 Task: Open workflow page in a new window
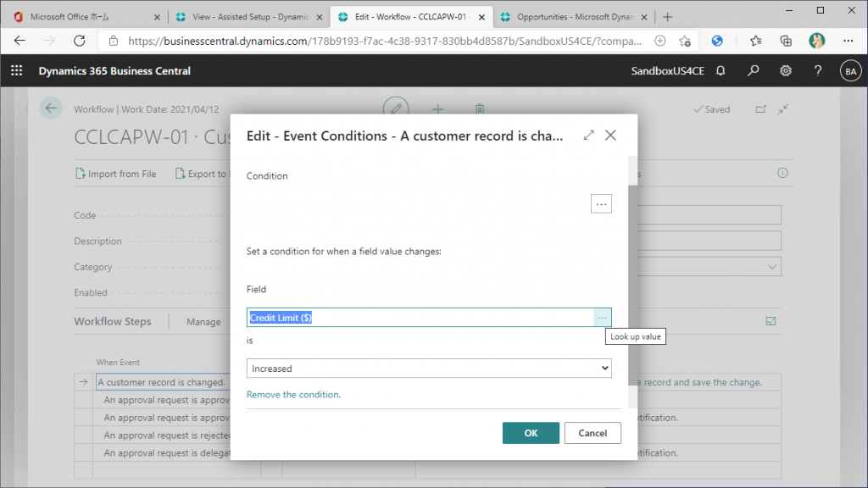761,109
